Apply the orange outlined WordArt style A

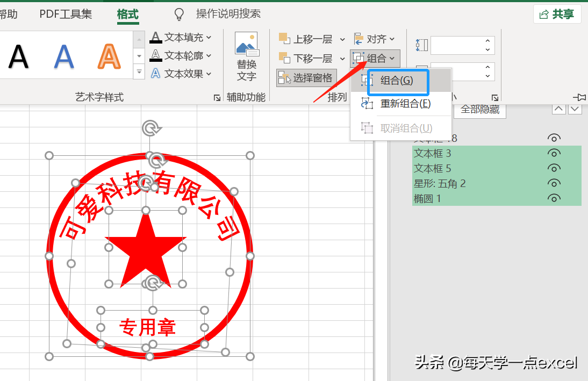109,56
